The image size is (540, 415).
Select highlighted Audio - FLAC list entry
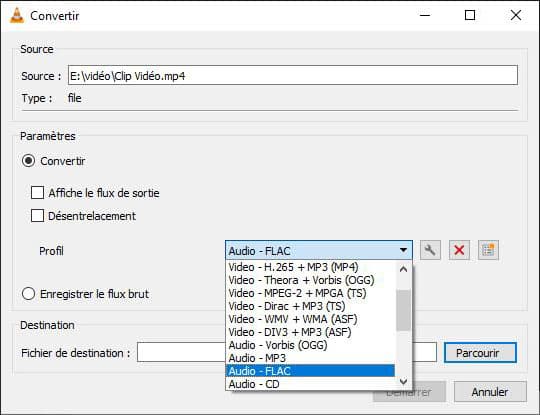tap(310, 371)
